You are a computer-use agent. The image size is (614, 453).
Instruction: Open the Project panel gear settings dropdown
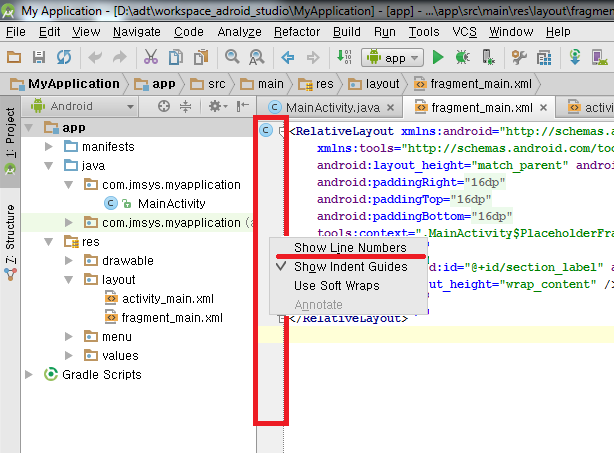pyautogui.click(x=218, y=106)
